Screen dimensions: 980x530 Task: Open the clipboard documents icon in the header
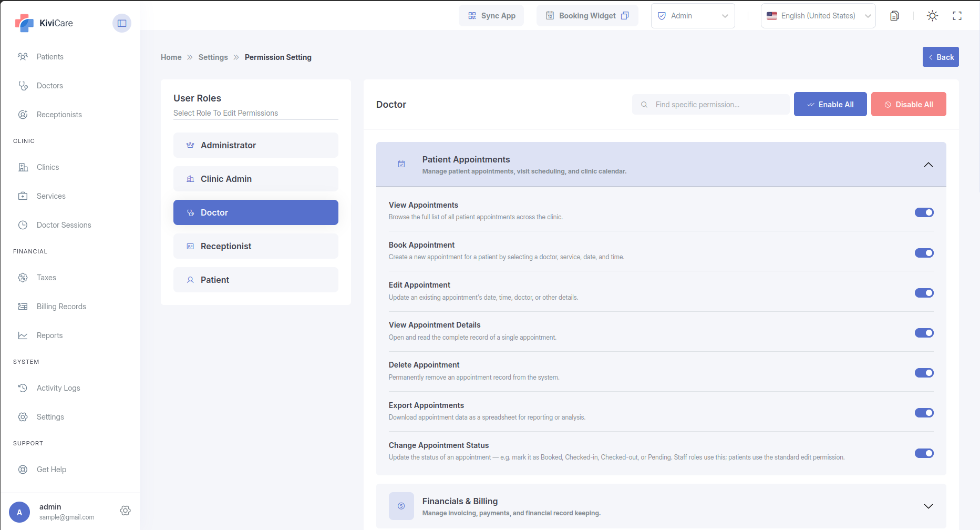point(894,16)
